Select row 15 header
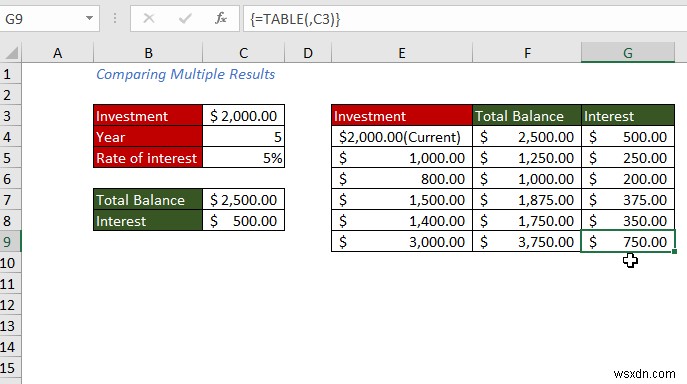The width and height of the screenshot is (687, 384). 10,368
